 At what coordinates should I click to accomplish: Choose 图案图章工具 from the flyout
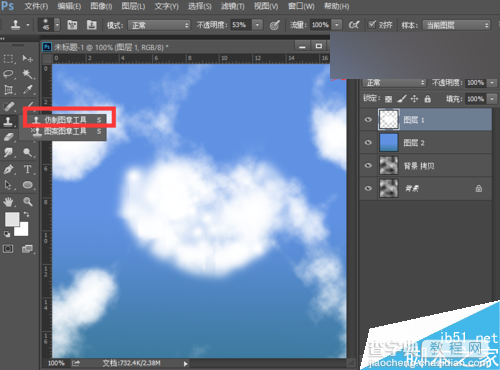[x=66, y=132]
